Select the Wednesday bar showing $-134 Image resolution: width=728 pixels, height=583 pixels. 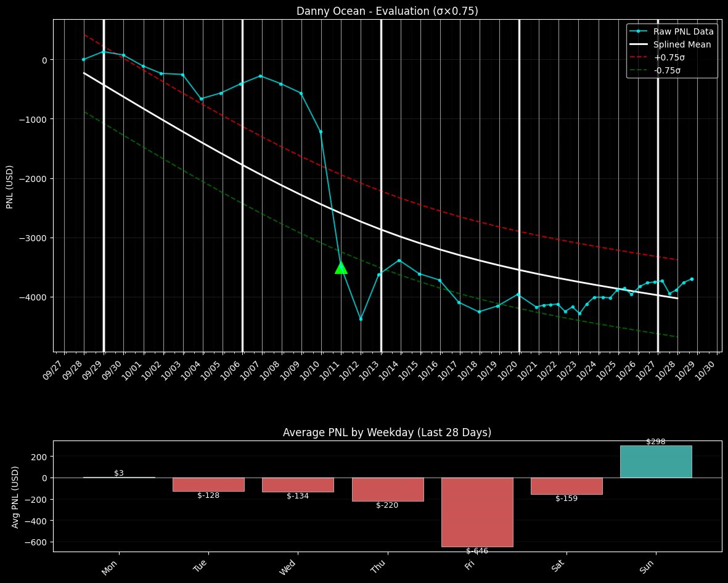(x=298, y=484)
